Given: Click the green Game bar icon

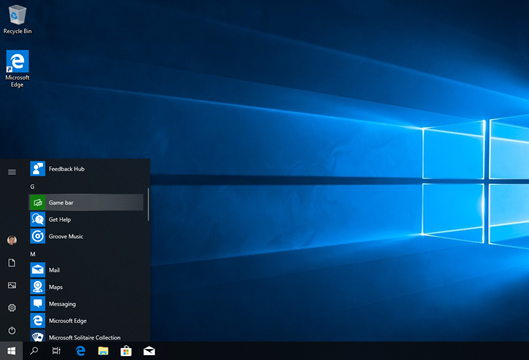Looking at the screenshot, I should tap(37, 202).
